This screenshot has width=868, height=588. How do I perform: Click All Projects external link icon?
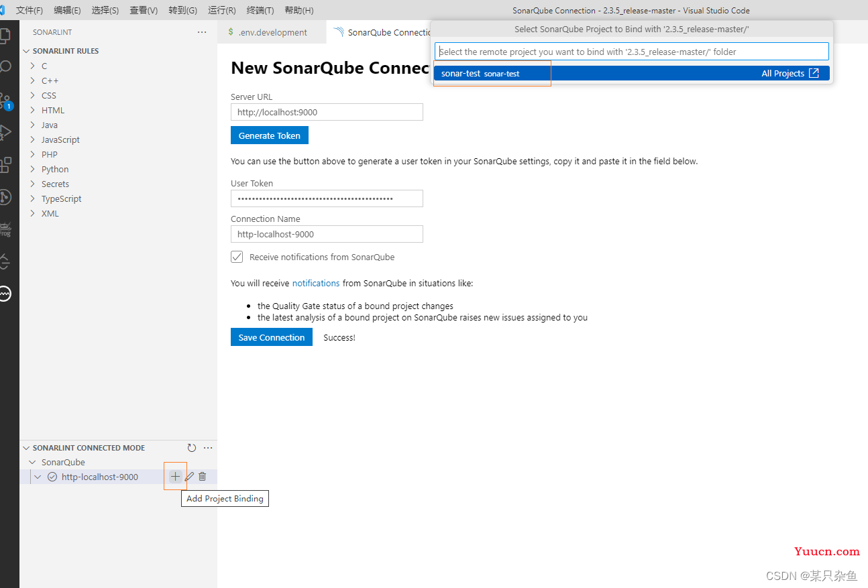pos(814,73)
